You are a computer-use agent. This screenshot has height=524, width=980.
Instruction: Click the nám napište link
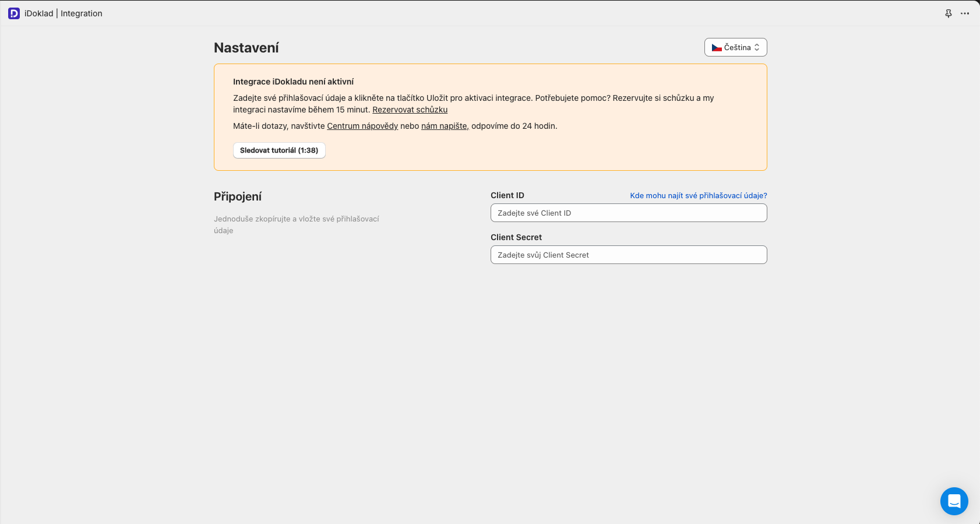coord(444,126)
